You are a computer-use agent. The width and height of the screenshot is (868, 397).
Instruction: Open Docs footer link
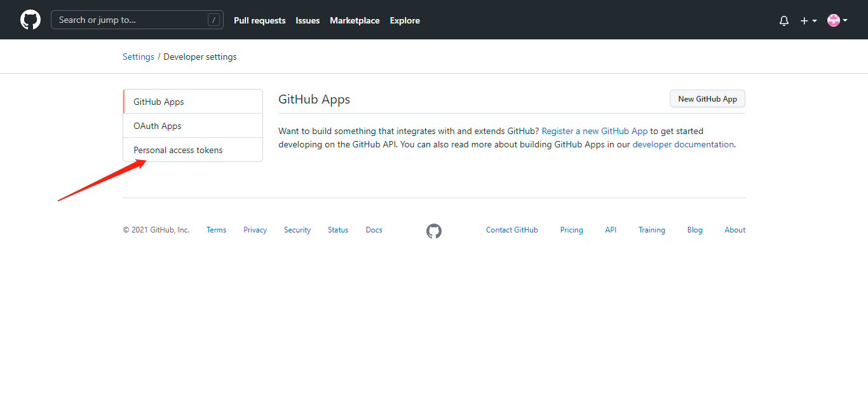[x=374, y=230]
